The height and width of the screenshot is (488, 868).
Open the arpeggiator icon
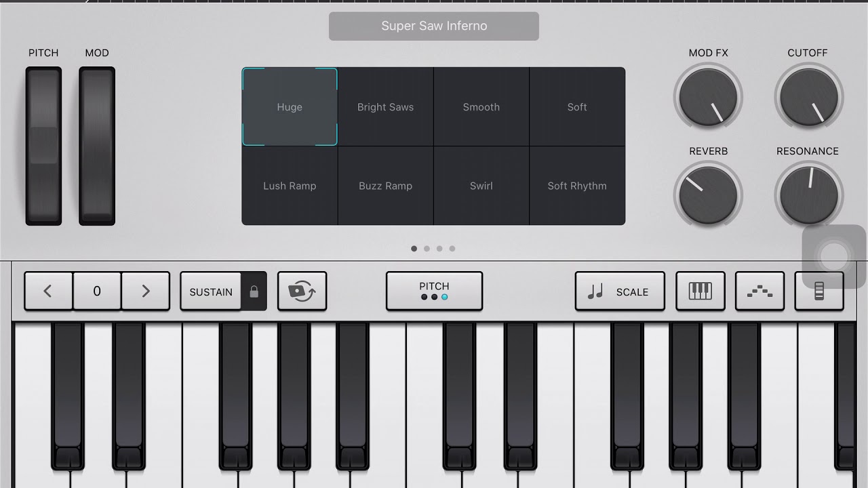(760, 291)
